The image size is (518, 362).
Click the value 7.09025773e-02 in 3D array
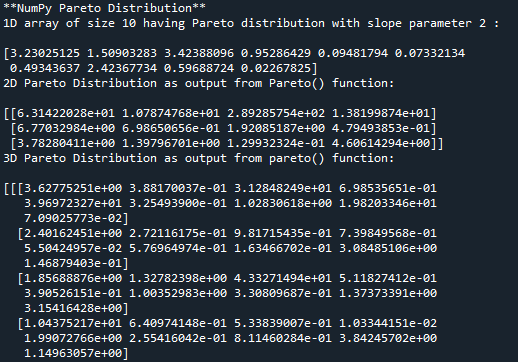[x=73, y=218]
